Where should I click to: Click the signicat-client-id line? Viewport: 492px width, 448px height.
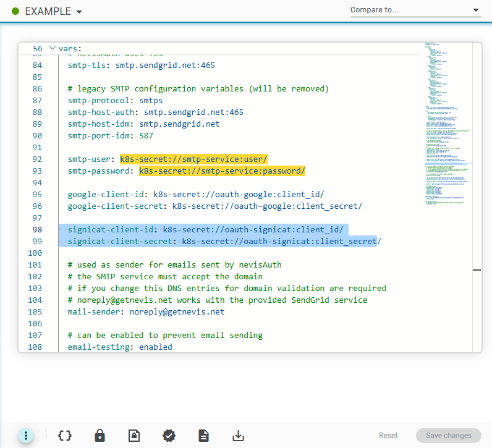(x=206, y=230)
